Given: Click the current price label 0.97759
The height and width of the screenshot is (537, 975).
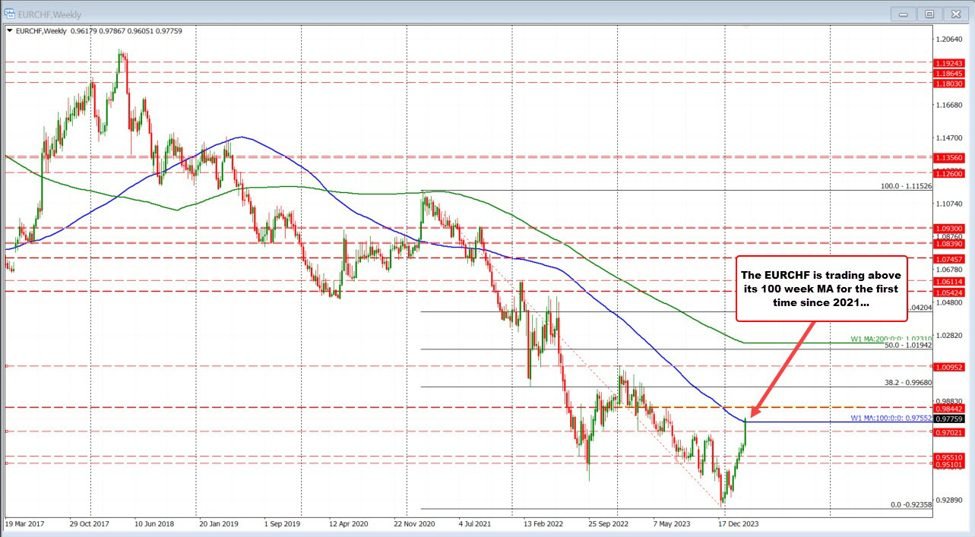Looking at the screenshot, I should [950, 421].
